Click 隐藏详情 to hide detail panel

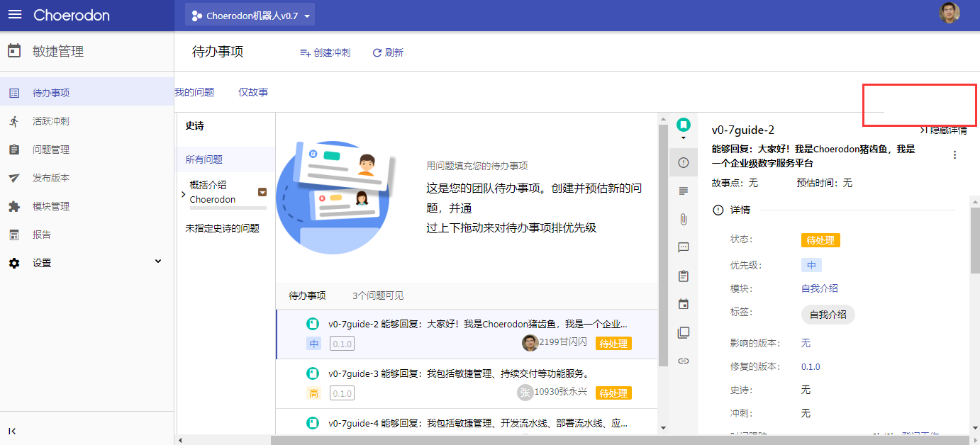(x=943, y=130)
